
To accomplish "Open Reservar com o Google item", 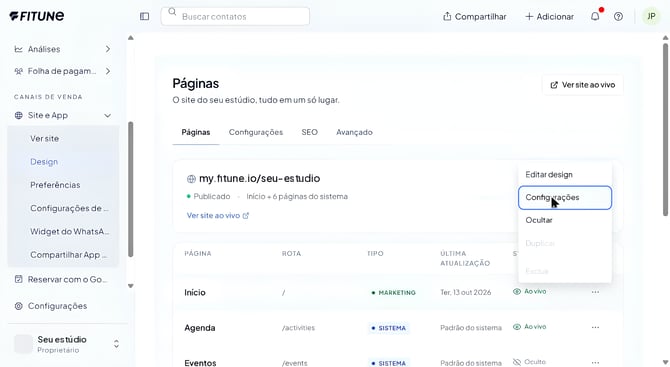I will (x=62, y=279).
